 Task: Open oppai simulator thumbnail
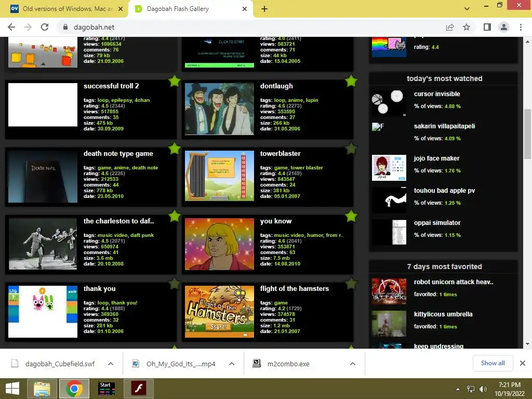click(x=389, y=232)
